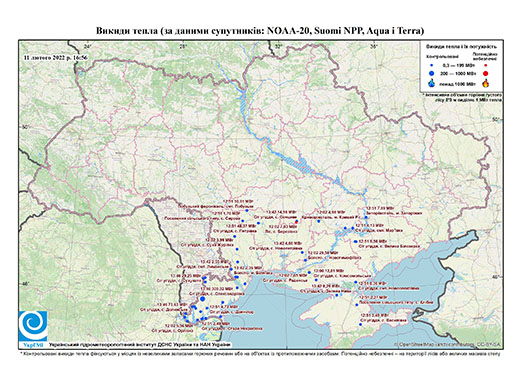Click the 200 — 1000 МВт legend label

[x=459, y=73]
